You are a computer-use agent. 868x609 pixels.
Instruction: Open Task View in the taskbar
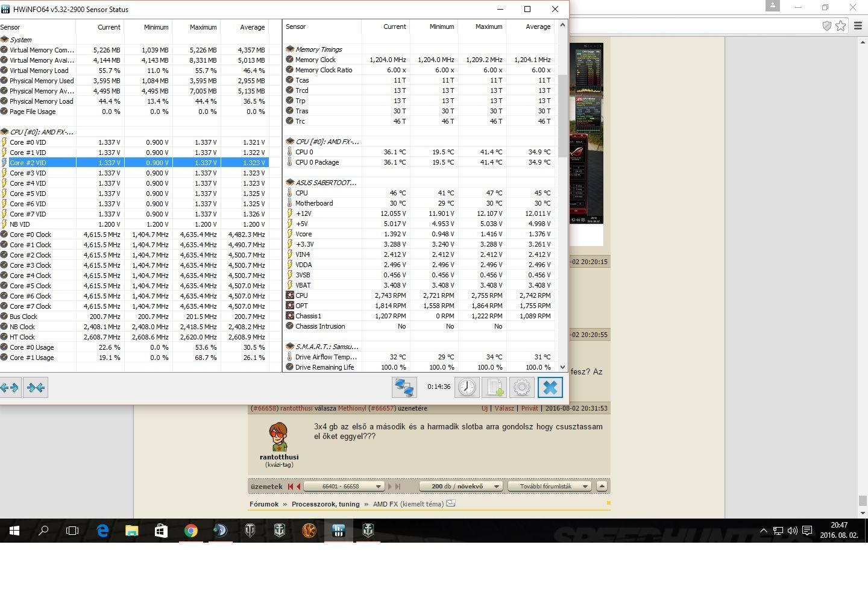coord(72,531)
